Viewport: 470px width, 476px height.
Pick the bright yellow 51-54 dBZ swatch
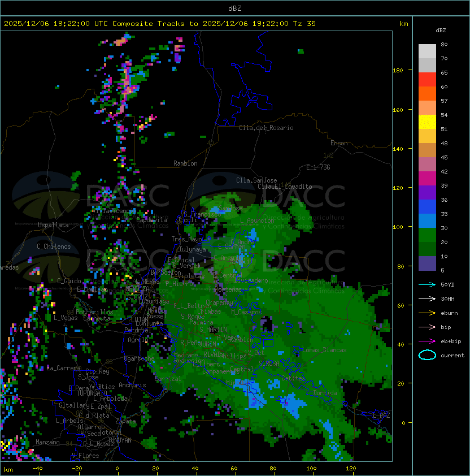click(427, 122)
